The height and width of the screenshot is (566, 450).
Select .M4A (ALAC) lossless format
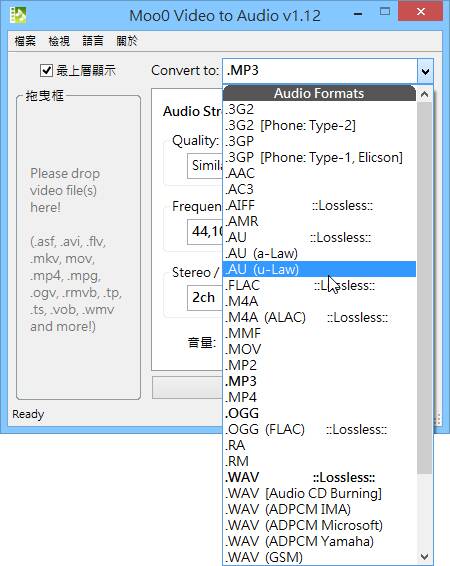(x=319, y=317)
